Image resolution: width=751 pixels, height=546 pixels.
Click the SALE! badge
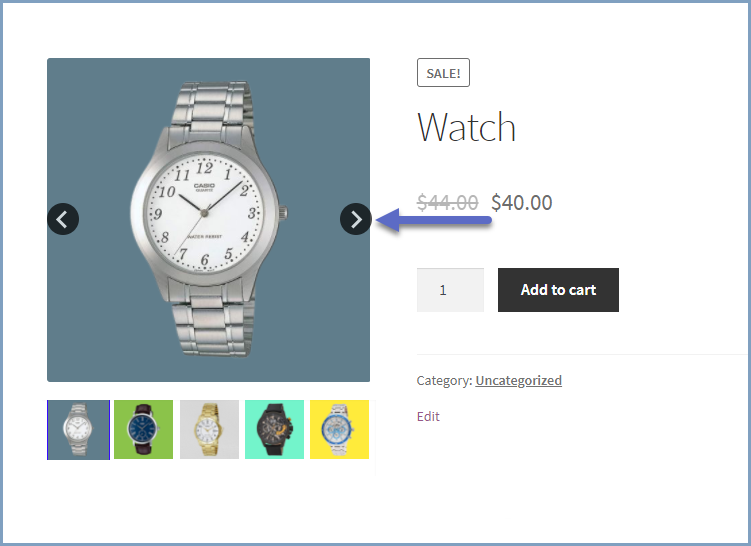[x=444, y=73]
